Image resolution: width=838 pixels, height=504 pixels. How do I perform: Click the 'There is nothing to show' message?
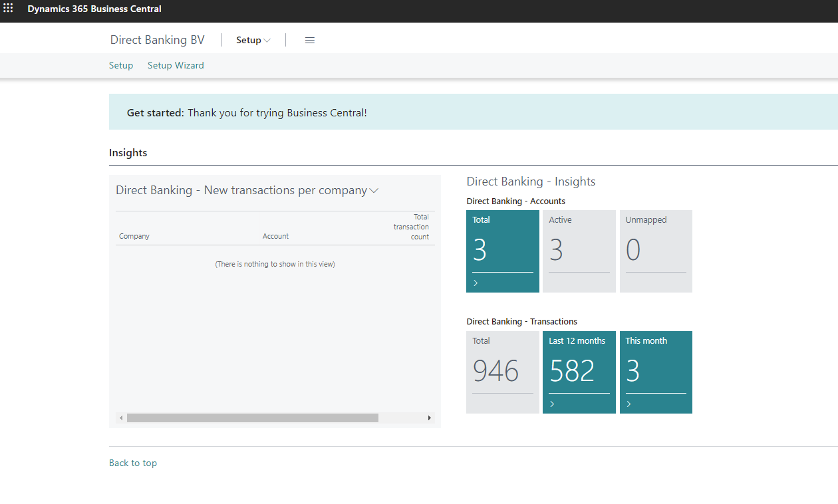tap(275, 264)
